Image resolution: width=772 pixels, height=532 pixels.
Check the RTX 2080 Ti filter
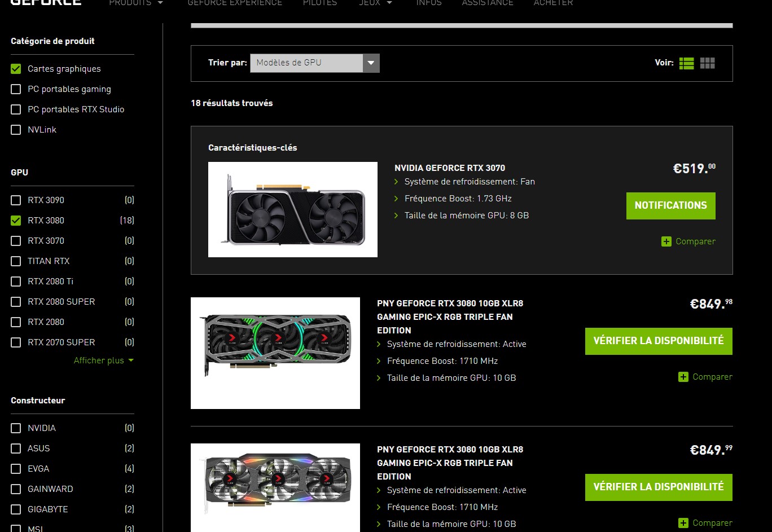[16, 282]
